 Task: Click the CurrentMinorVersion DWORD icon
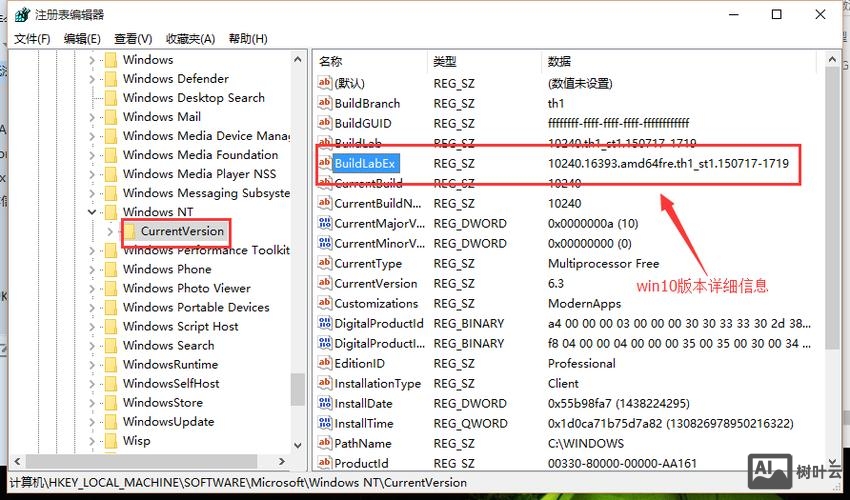click(325, 243)
